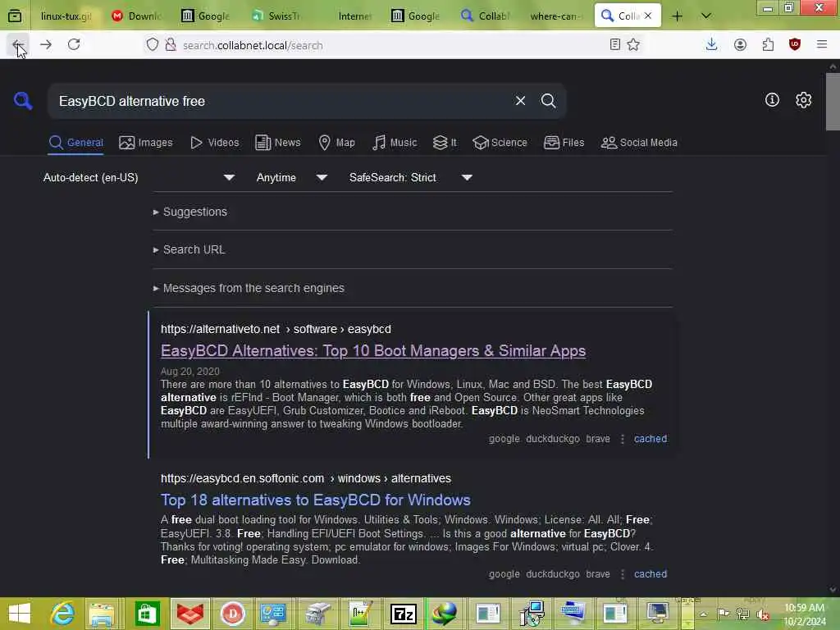Open cached link of the softonic result

(x=651, y=573)
